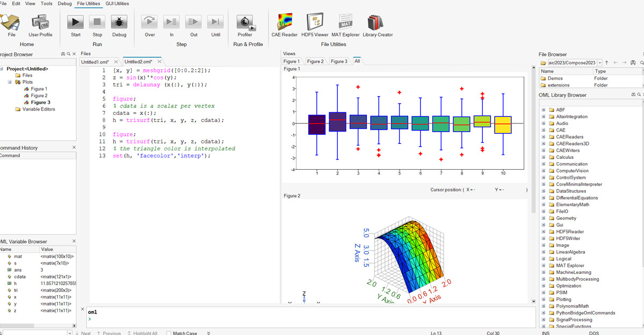Click the Start run icon
The width and height of the screenshot is (644, 335).
[x=75, y=22]
